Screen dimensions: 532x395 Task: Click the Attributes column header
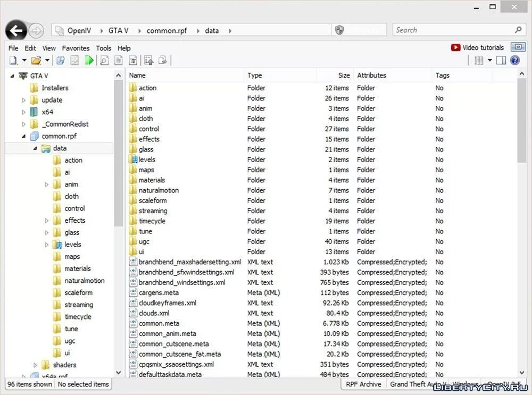point(393,75)
